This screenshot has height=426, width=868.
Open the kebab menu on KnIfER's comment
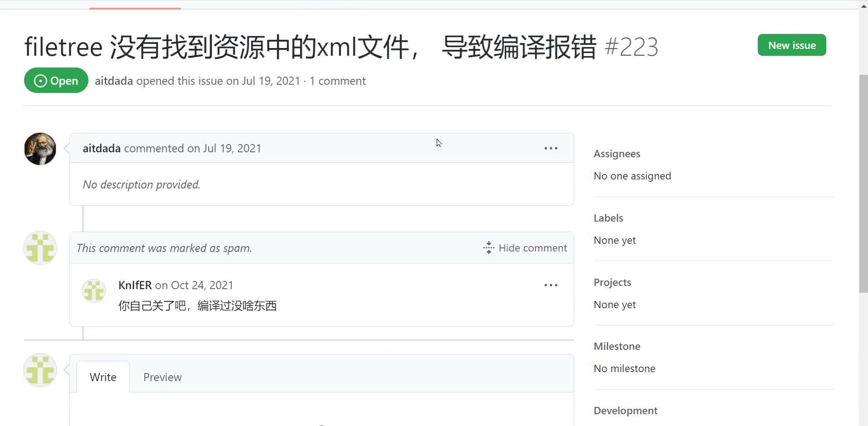(x=551, y=285)
